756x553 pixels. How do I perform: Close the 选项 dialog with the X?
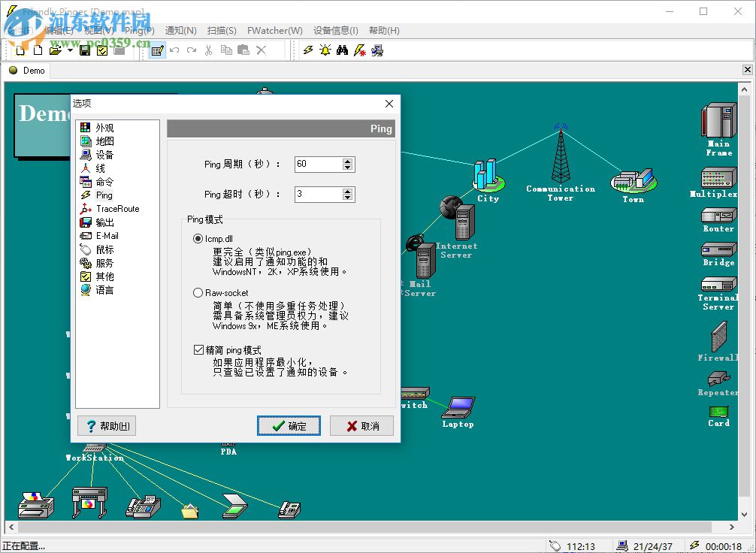[389, 103]
